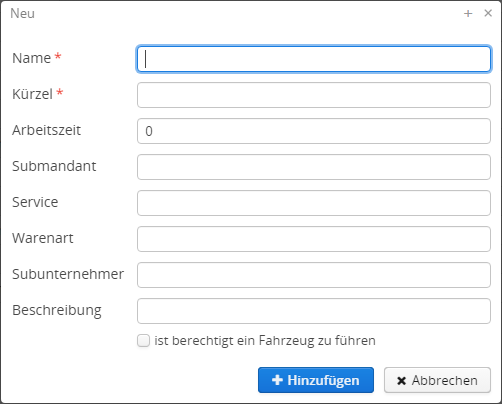Click the plus icon on Hinzufügen button
This screenshot has height=404, width=502.
[x=277, y=380]
